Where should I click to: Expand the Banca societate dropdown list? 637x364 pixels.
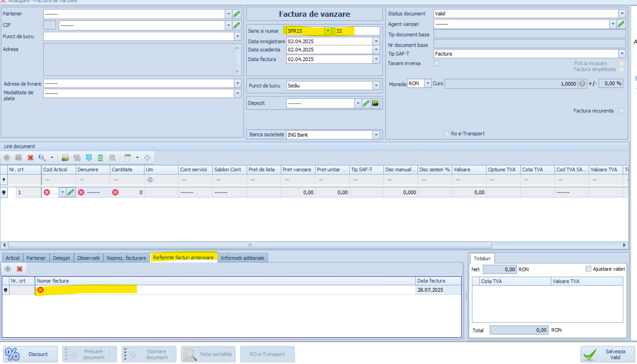coord(376,135)
